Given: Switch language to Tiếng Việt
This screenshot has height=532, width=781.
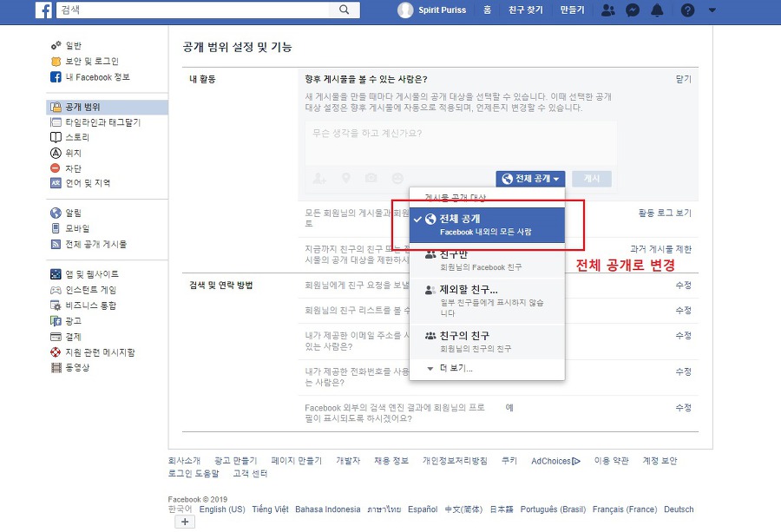Looking at the screenshot, I should [270, 509].
